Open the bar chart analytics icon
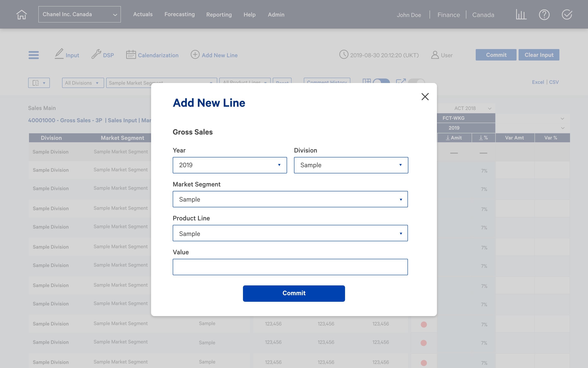Viewport: 588px width, 368px height. [x=521, y=15]
